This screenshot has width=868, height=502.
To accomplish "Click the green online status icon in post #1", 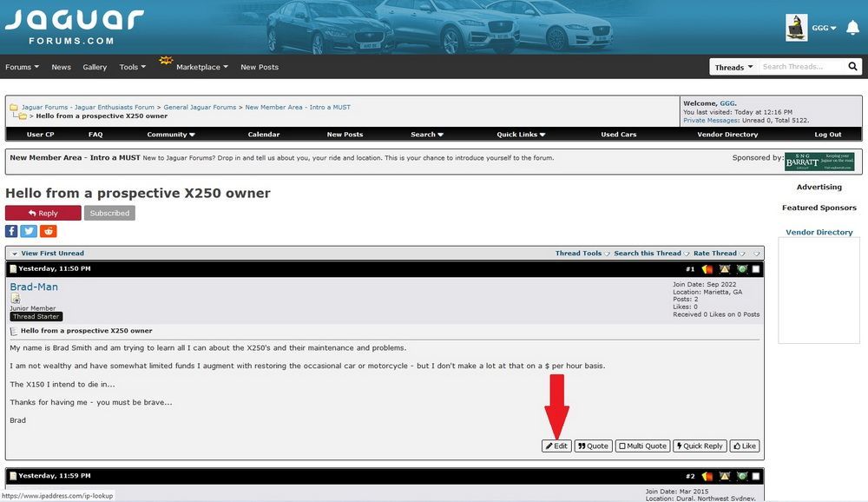I will [741, 269].
